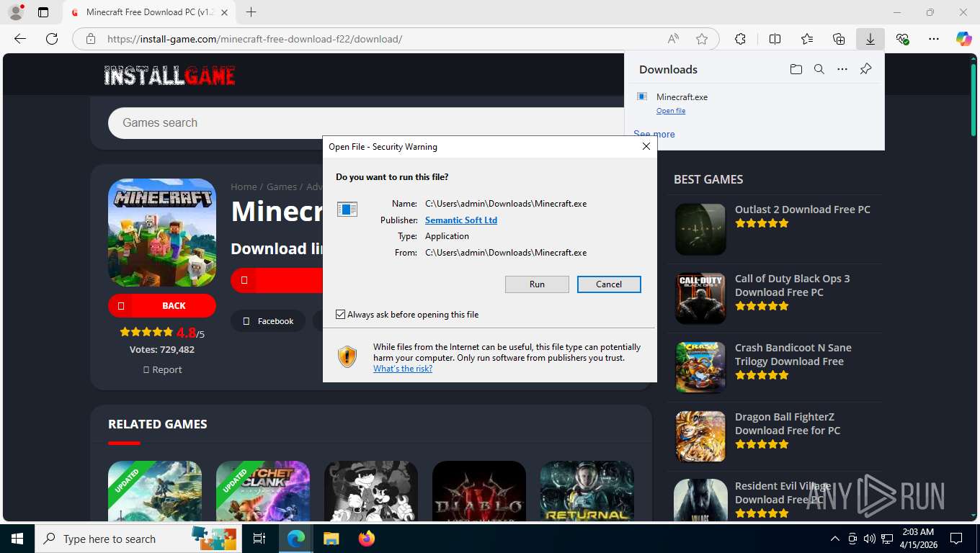The height and width of the screenshot is (553, 980).
Task: Share the page on Facebook
Action: [x=268, y=321]
